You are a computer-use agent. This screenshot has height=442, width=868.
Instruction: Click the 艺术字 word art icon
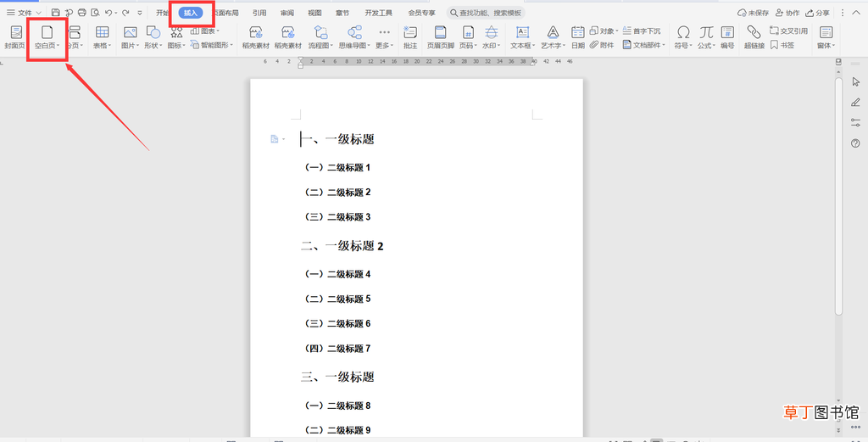553,32
